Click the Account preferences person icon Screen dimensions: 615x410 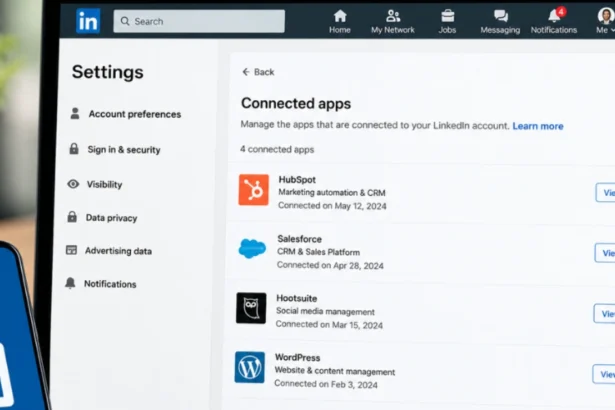point(75,113)
